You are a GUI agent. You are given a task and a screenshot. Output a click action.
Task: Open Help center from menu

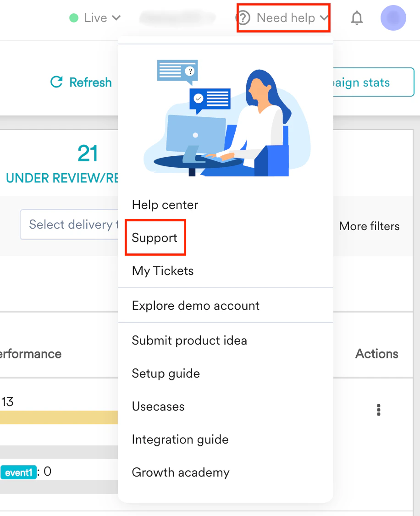tap(165, 205)
